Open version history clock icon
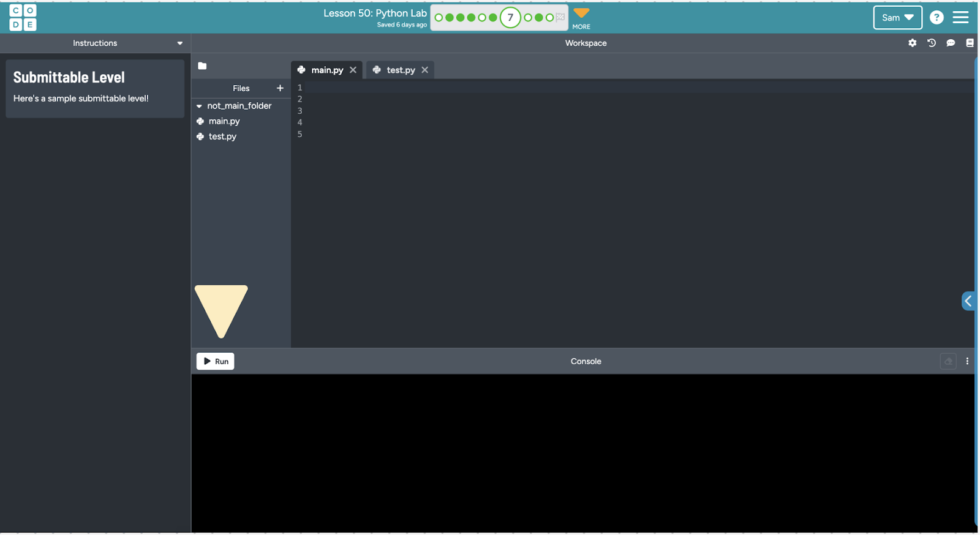 pyautogui.click(x=931, y=43)
